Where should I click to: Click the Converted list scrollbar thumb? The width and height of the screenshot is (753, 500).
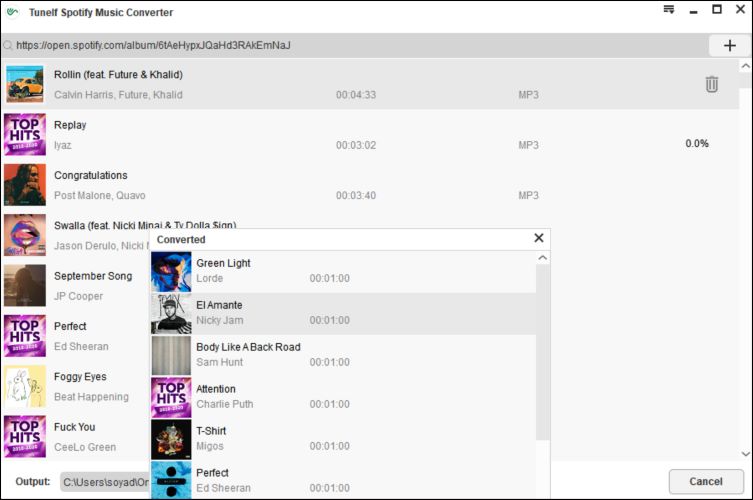coord(543,352)
